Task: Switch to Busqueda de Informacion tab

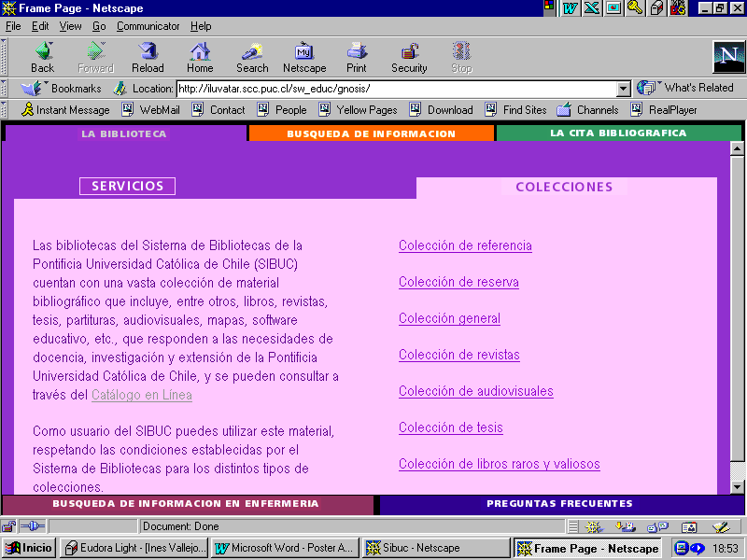Action: pyautogui.click(x=371, y=133)
